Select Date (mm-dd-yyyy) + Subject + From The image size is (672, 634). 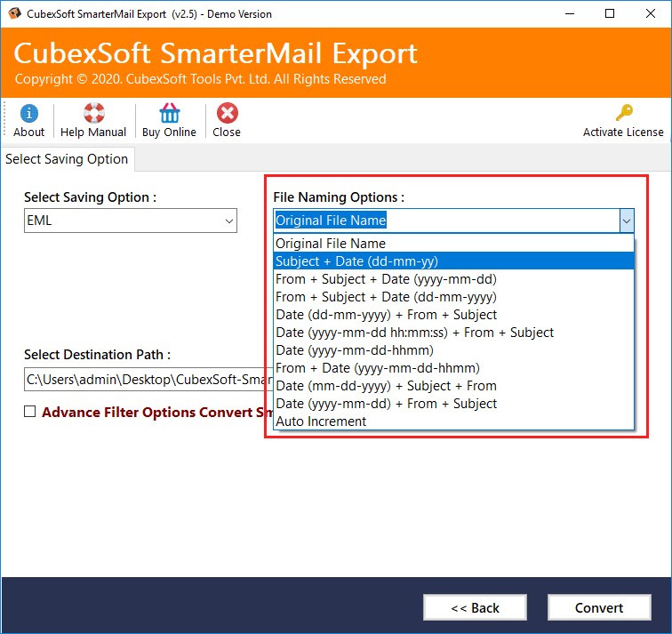pos(453,386)
